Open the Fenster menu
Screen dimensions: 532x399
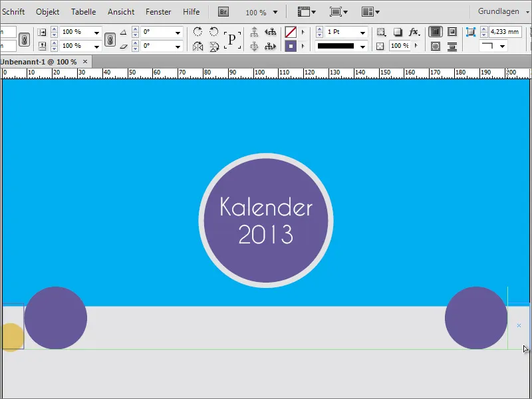point(158,12)
